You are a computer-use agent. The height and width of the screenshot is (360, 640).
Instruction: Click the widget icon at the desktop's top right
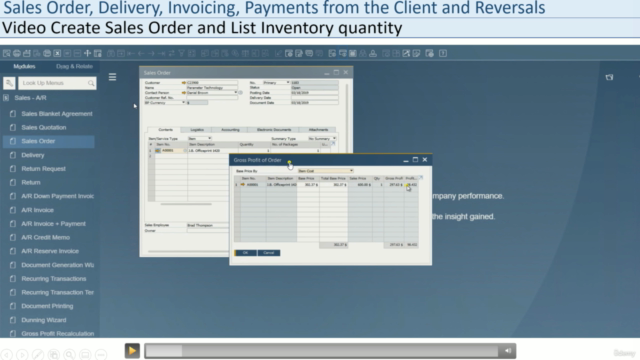pos(609,77)
